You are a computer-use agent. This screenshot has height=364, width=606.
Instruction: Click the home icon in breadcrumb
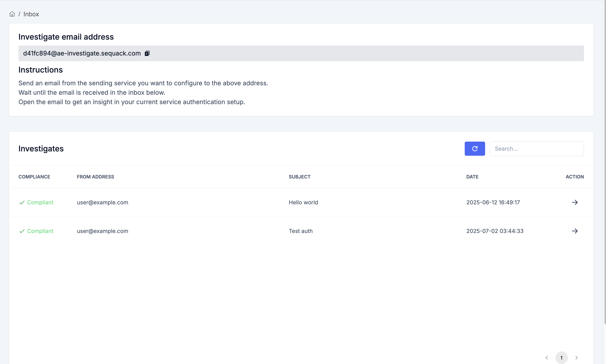12,14
